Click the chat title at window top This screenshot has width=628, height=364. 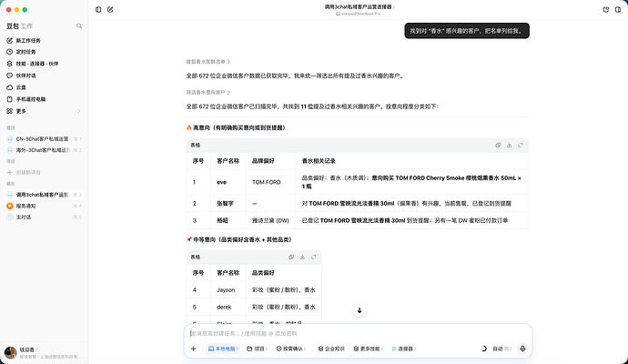tap(359, 6)
